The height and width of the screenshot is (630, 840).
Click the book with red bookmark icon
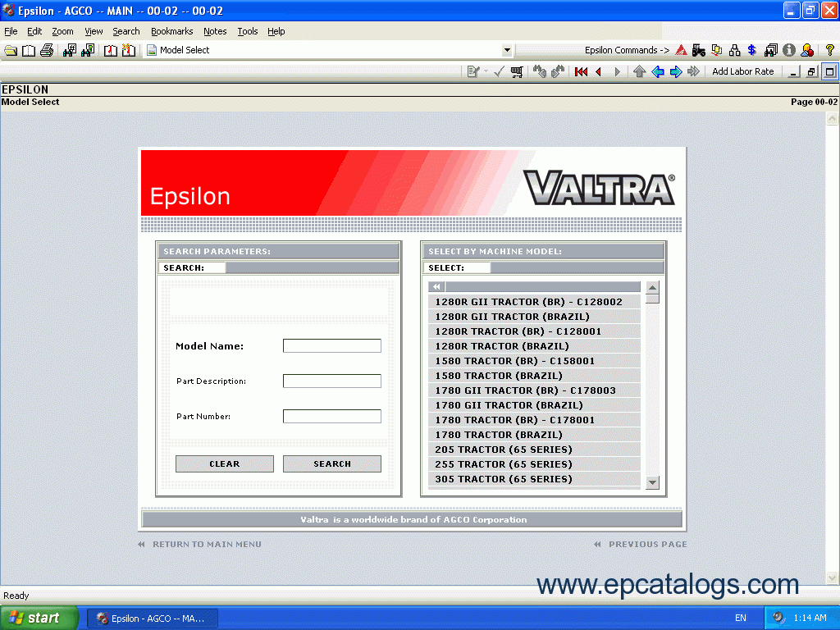(x=111, y=50)
